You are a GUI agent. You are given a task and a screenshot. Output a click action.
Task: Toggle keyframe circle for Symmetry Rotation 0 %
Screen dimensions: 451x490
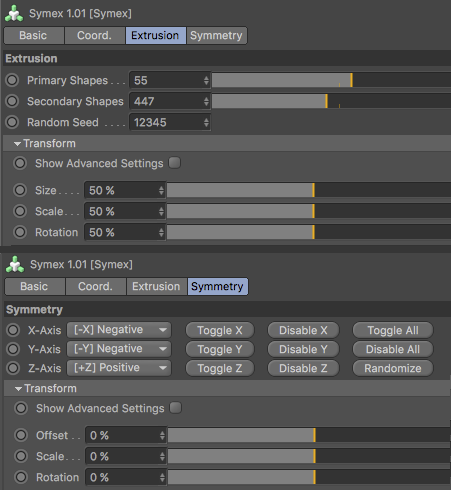point(21,477)
